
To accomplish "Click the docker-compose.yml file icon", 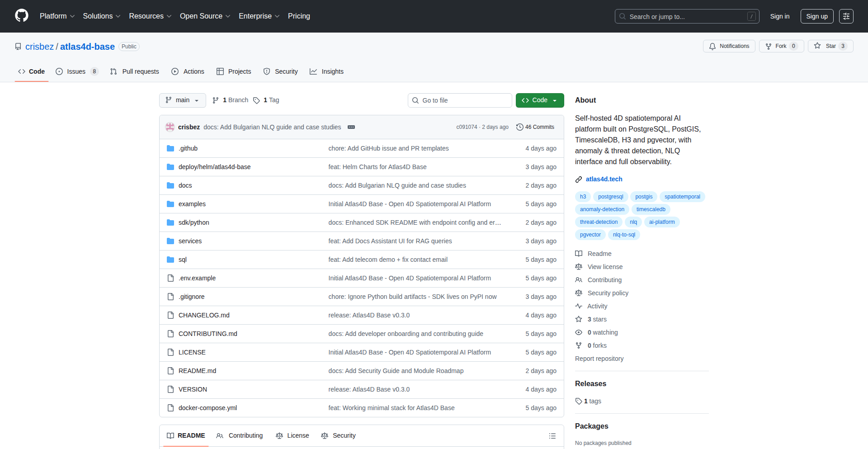I will coord(170,408).
